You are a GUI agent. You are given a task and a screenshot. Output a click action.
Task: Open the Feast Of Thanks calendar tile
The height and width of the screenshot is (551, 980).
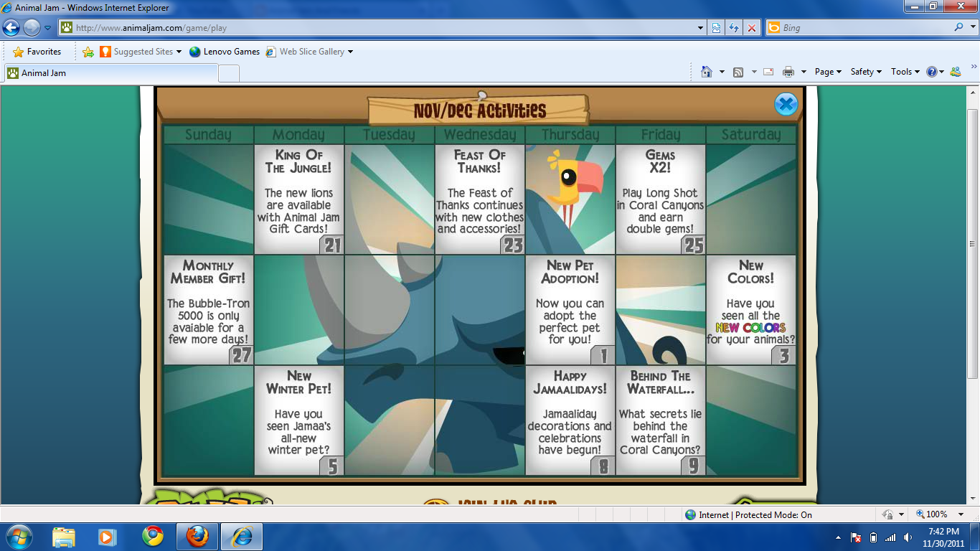(x=480, y=199)
